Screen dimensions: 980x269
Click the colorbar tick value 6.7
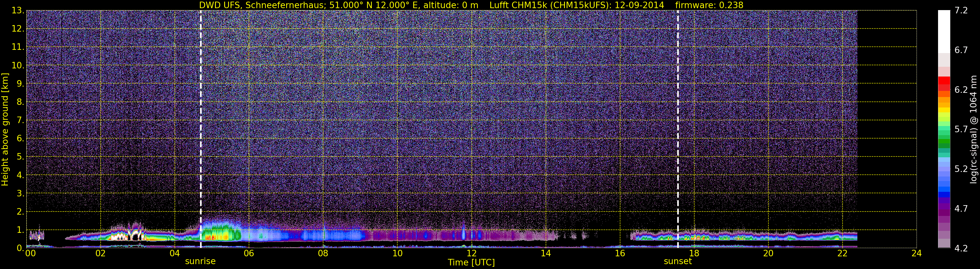click(961, 50)
